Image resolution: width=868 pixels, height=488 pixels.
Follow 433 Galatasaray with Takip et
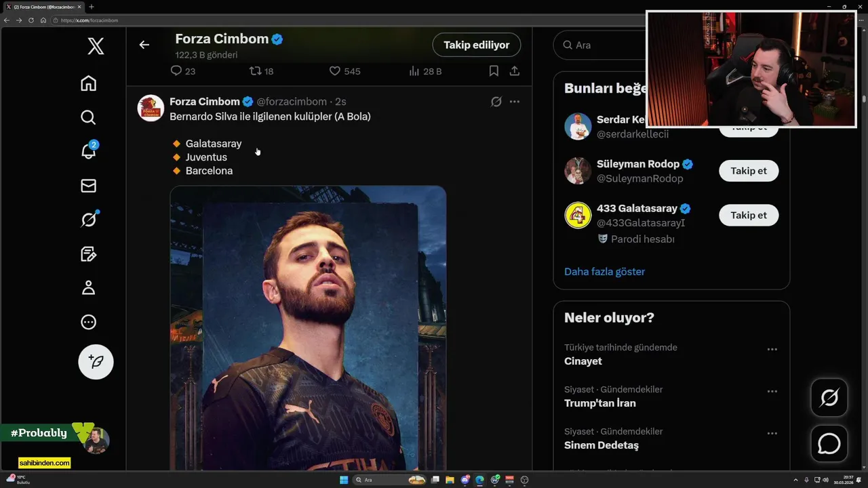749,215
